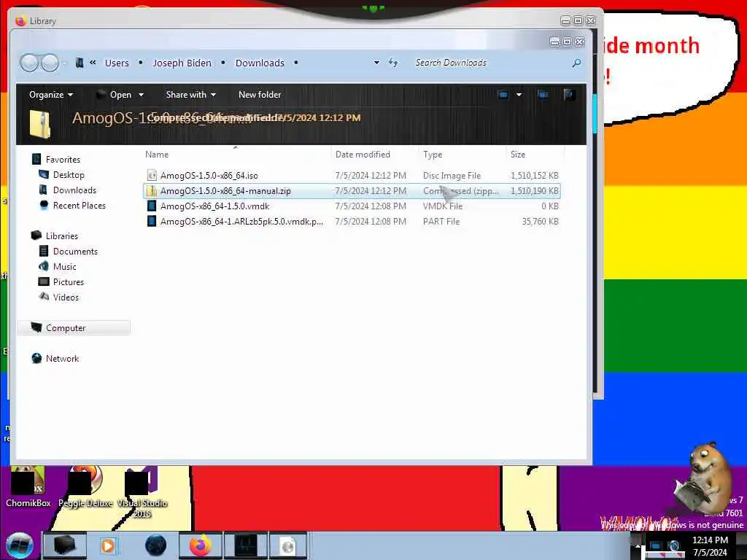This screenshot has height=560, width=747.
Task: Click the refresh button next to address bar
Action: pyautogui.click(x=393, y=63)
